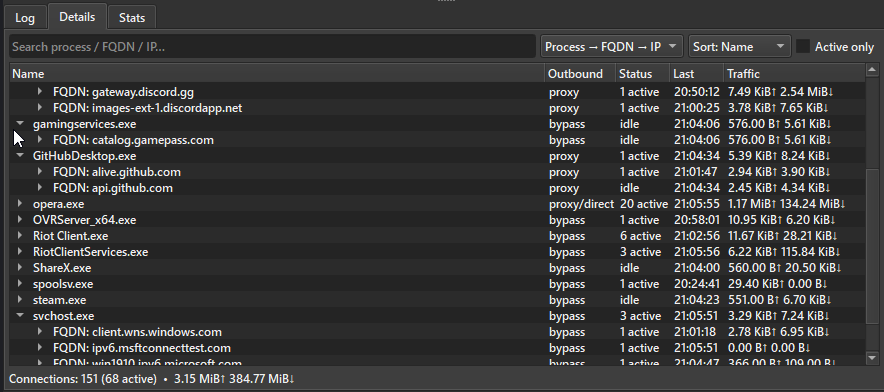Select the RiotClientServices.exe row name
Screen dimensions: 884x392
(91, 252)
